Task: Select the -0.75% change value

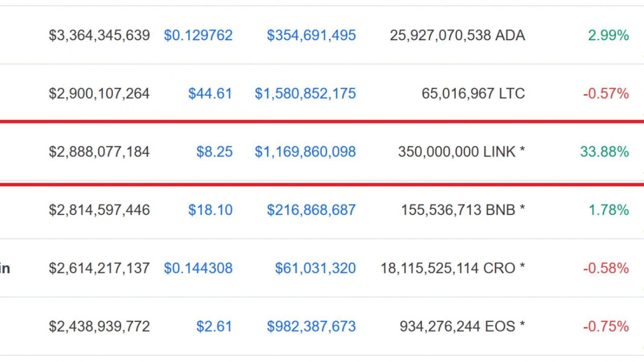Action: 606,327
